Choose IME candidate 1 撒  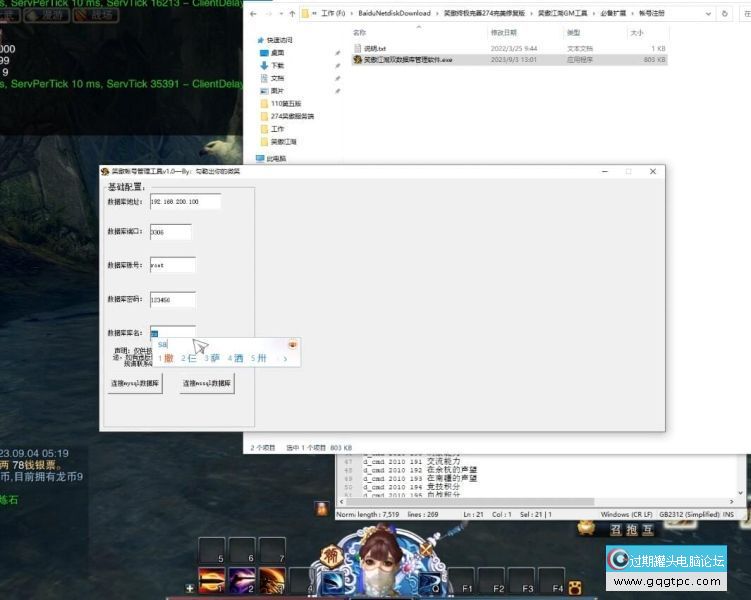click(166, 358)
